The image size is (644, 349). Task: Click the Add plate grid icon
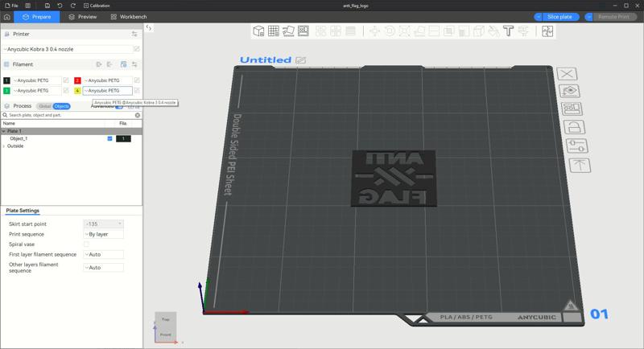pos(274,31)
